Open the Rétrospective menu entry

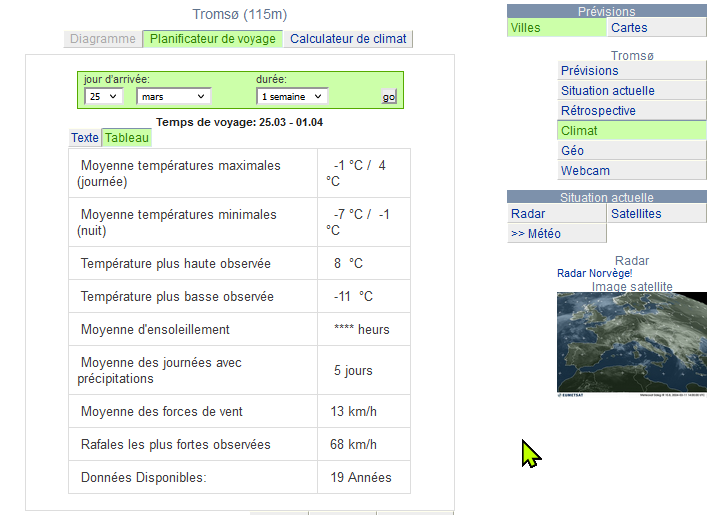click(x=632, y=111)
